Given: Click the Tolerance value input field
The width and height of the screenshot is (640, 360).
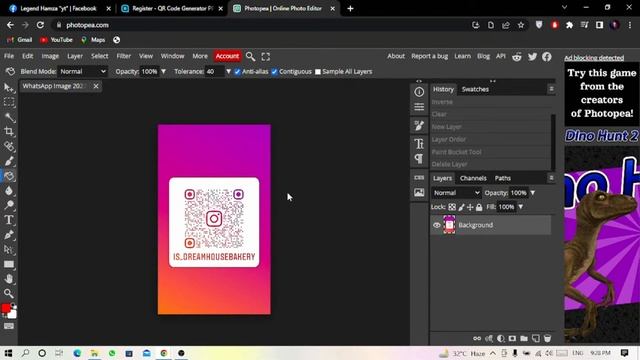Looking at the screenshot, I should (x=215, y=71).
